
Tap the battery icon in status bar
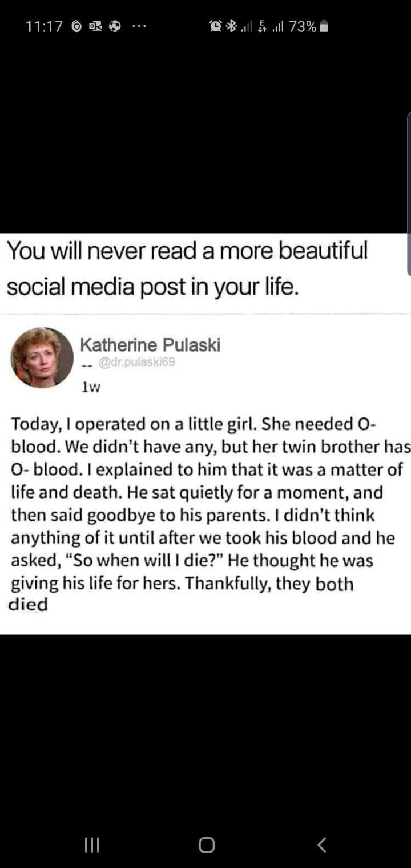coord(324,26)
